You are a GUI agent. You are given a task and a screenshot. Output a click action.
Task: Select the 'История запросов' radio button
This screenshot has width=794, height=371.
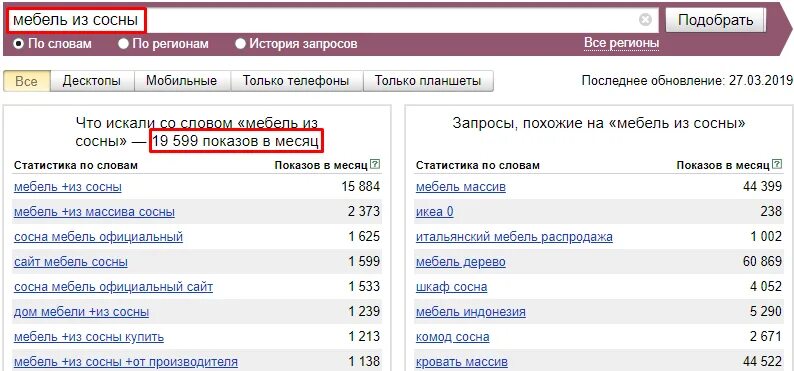click(x=240, y=44)
